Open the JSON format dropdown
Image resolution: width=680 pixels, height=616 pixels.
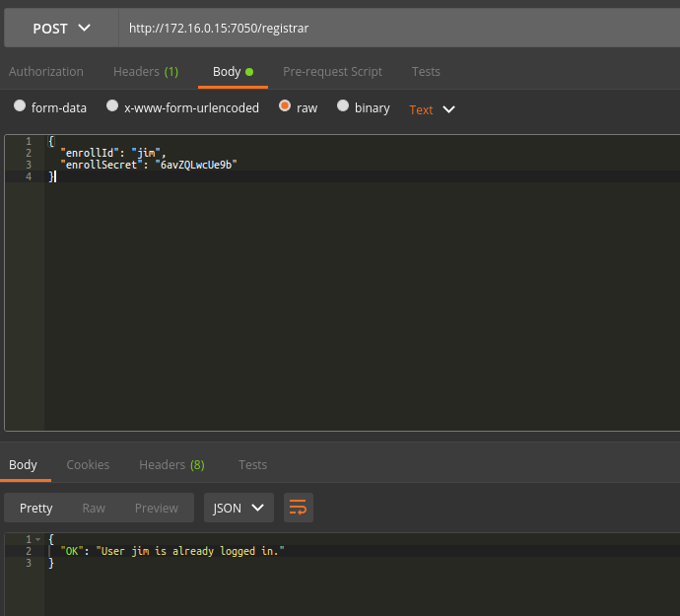pos(238,508)
